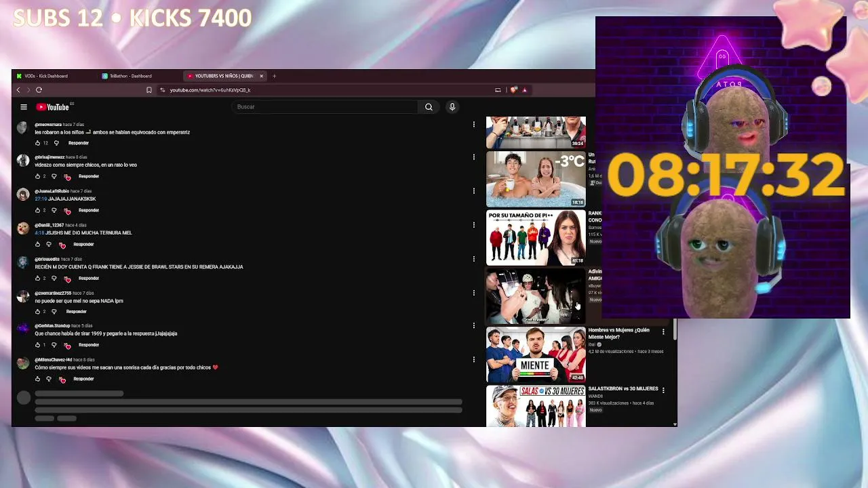
Task: Open the POR SU TAMAÑO video thumbnail
Action: pos(536,238)
